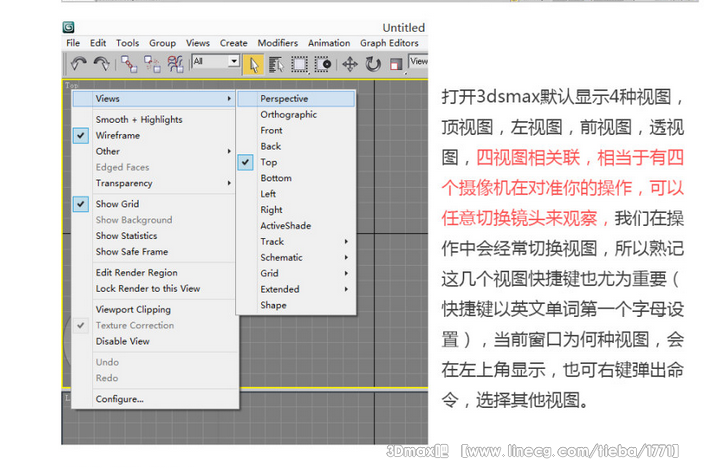Expand the Schematic submenu
708x468 pixels.
click(x=296, y=257)
